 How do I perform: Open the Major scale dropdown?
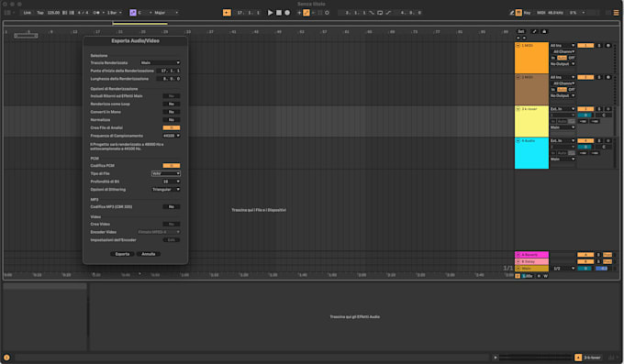pyautogui.click(x=166, y=13)
